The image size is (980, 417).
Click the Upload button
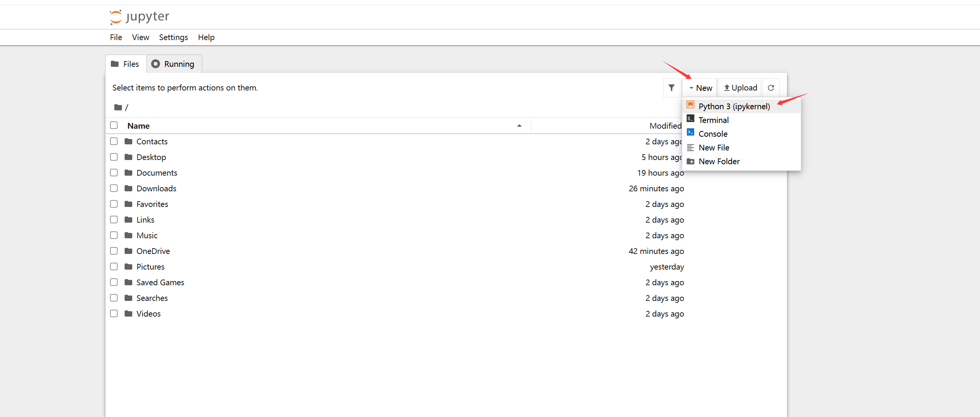point(740,88)
